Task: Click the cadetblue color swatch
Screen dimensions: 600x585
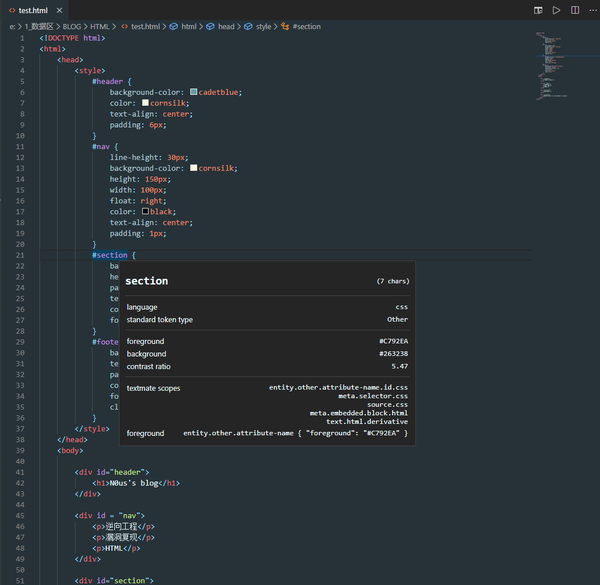Action: click(x=193, y=92)
